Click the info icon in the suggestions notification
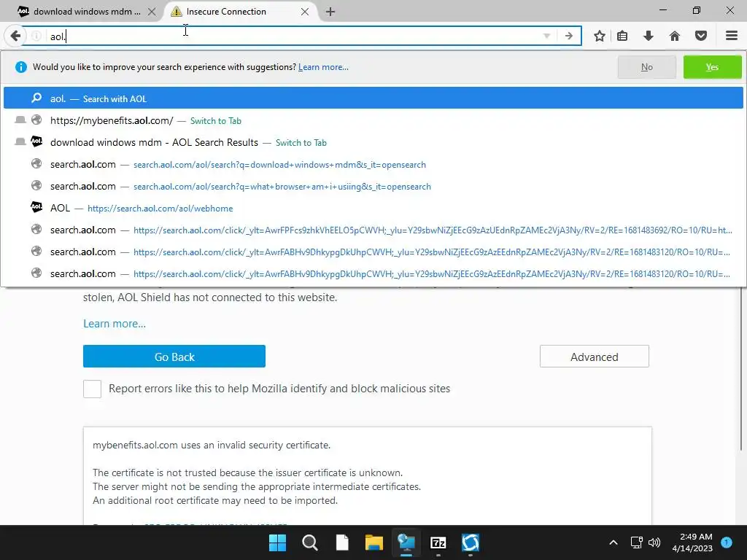The width and height of the screenshot is (747, 560). 21,67
